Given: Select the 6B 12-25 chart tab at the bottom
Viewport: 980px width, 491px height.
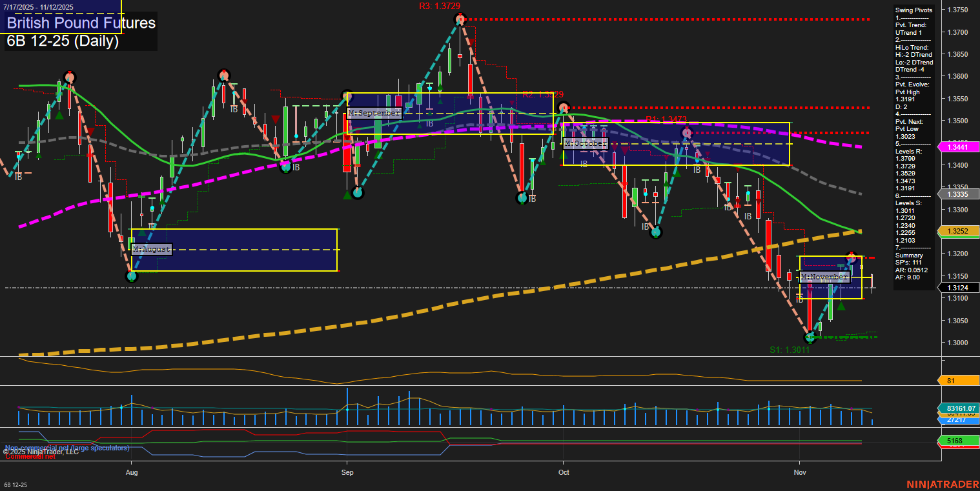Looking at the screenshot, I should tap(15, 485).
